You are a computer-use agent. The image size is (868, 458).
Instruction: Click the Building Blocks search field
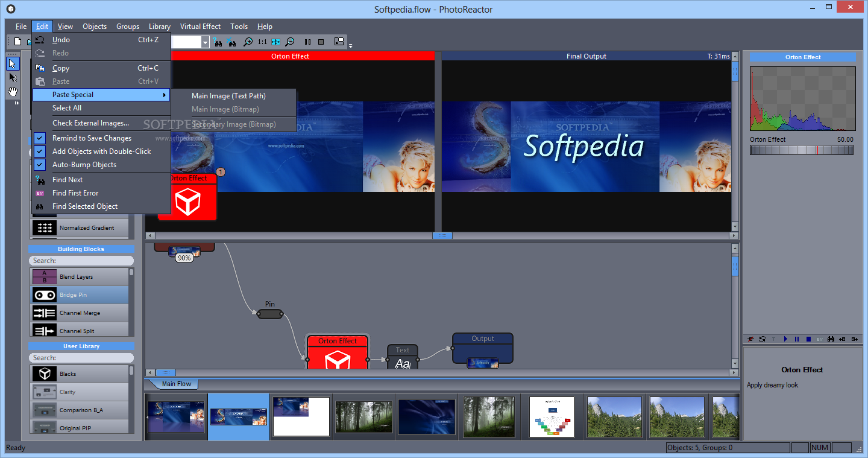(81, 261)
